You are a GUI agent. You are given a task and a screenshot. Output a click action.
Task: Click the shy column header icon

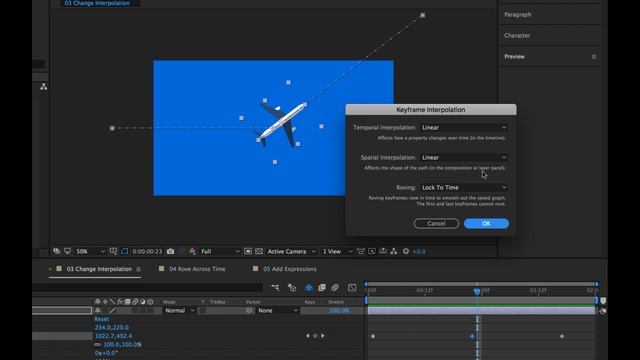tap(98, 302)
